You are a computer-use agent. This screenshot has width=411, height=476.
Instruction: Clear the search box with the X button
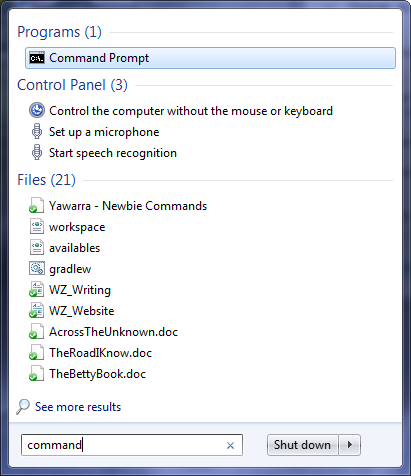[230, 445]
